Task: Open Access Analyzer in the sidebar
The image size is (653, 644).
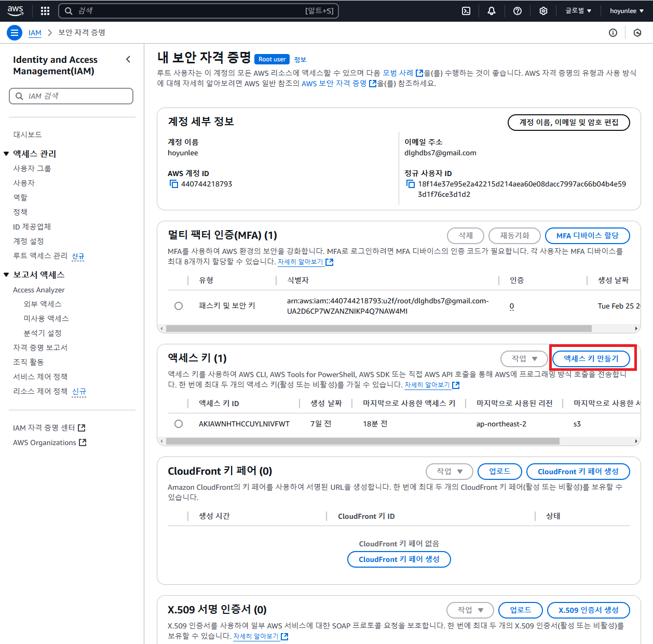Action: 39,290
